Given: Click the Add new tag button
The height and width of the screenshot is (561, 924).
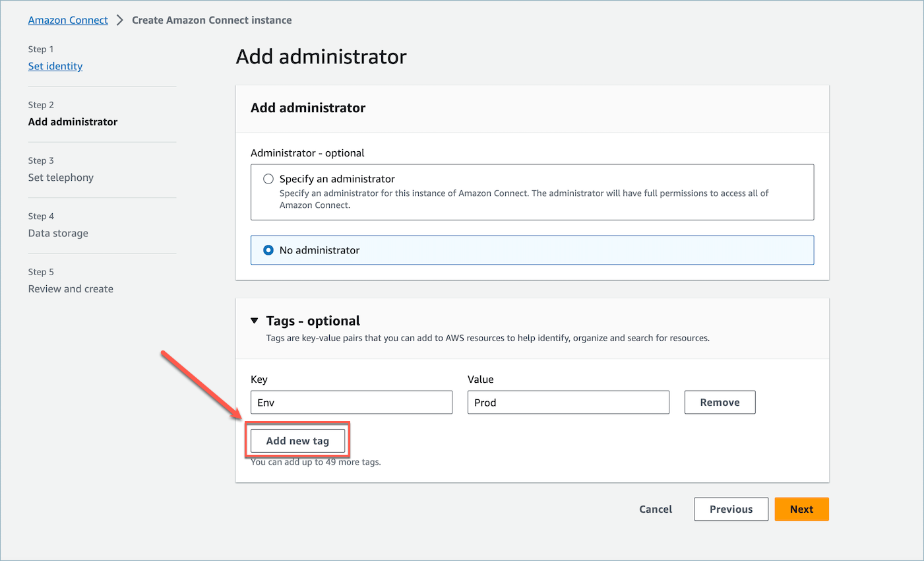Looking at the screenshot, I should click(x=297, y=440).
